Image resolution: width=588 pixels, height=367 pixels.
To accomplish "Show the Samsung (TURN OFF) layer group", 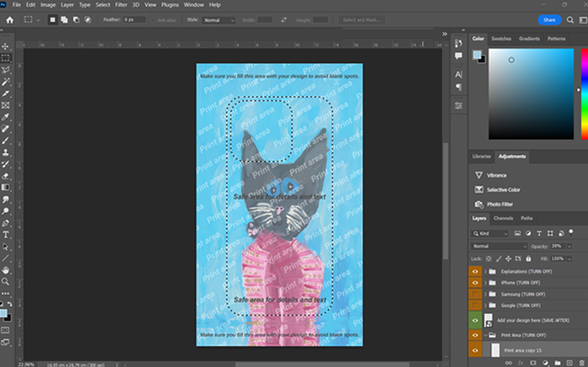I will tap(475, 294).
